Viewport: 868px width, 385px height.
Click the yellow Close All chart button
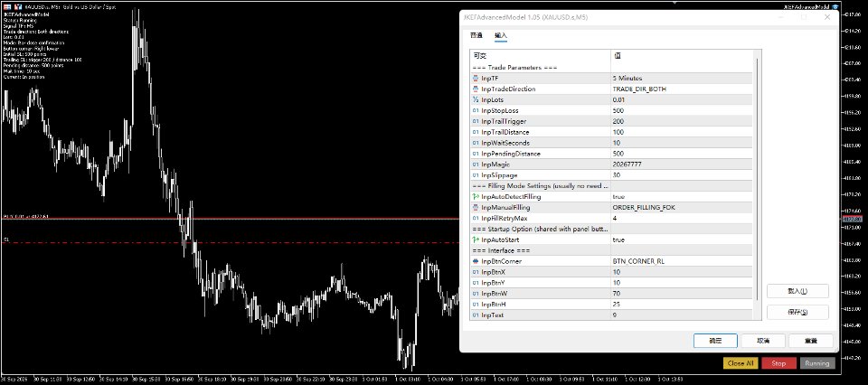741,363
